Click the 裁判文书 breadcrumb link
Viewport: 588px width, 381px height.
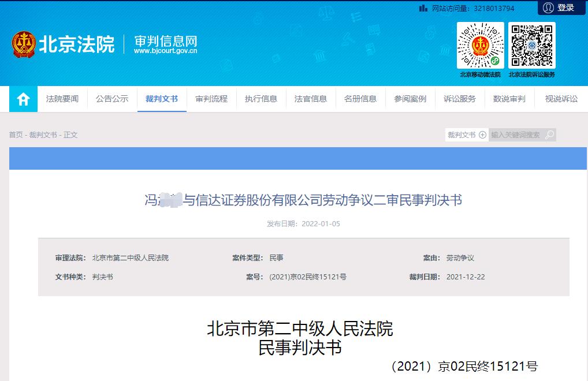43,135
